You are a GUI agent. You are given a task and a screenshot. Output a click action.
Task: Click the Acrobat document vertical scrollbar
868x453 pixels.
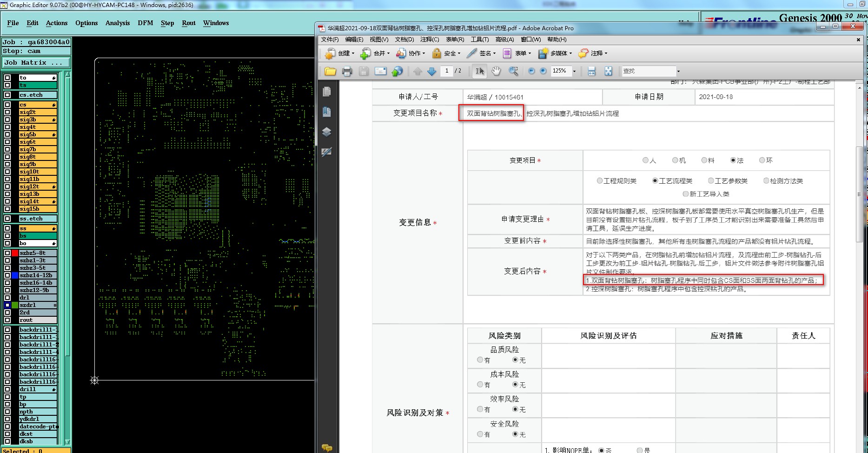[859, 194]
